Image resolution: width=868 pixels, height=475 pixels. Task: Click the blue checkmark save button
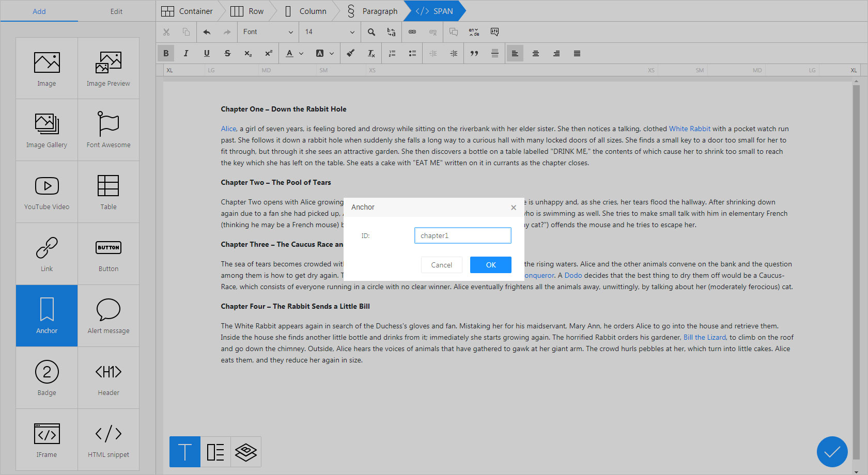click(x=832, y=452)
